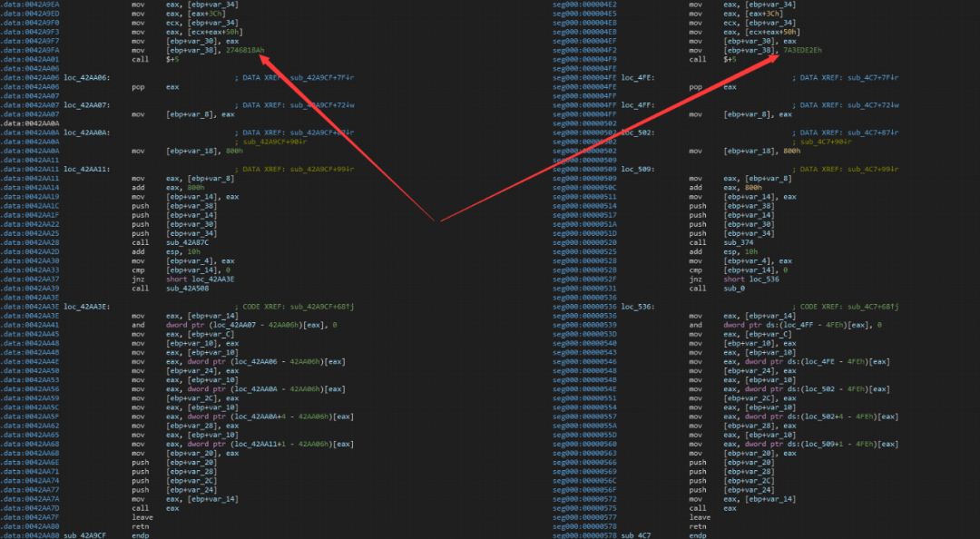Image resolution: width=980 pixels, height=539 pixels.
Task: Click the loc_42AA11: label
Action: [87, 170]
